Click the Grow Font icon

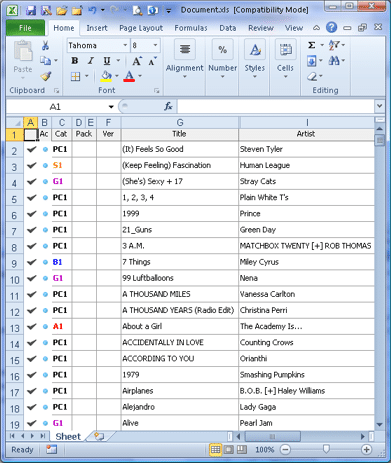[137, 61]
